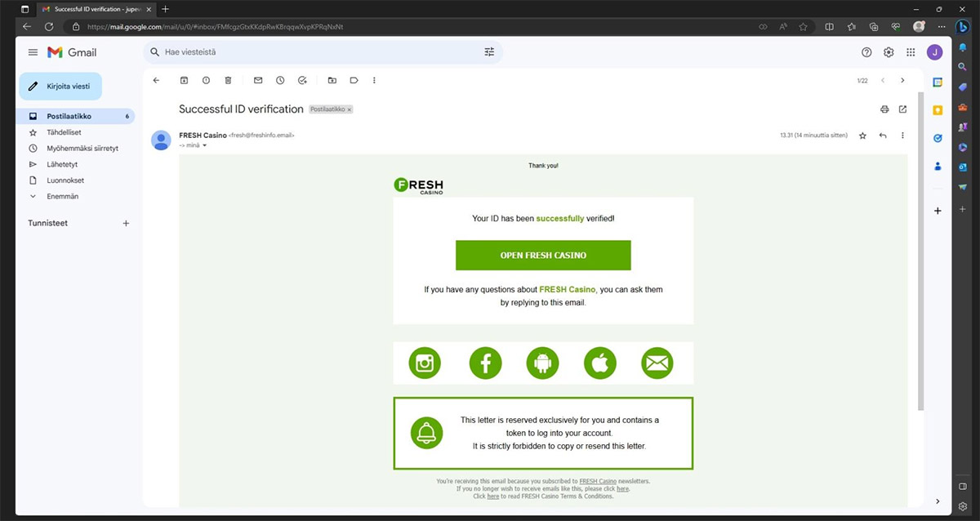Click the Android icon in email
The image size is (980, 521).
(x=542, y=363)
